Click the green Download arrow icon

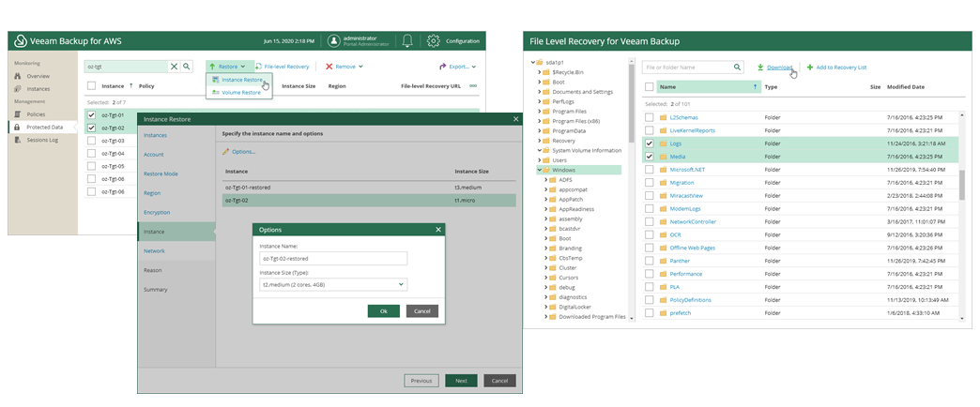(x=760, y=67)
